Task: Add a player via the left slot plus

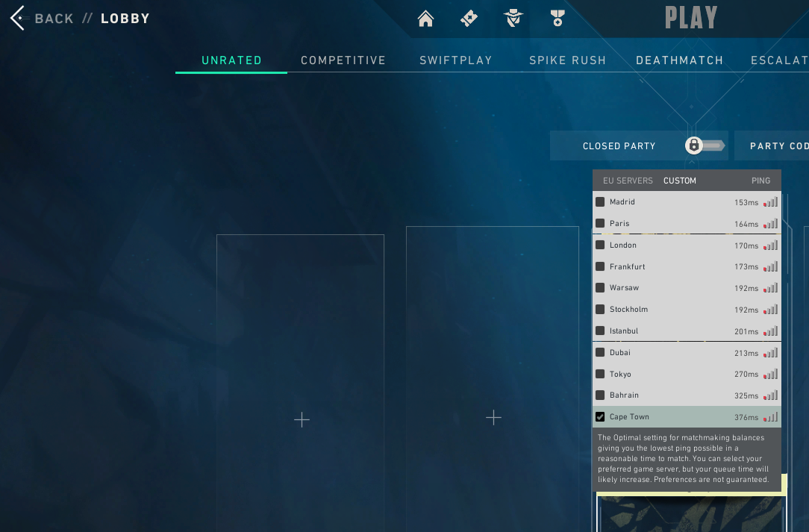Action: pos(302,419)
